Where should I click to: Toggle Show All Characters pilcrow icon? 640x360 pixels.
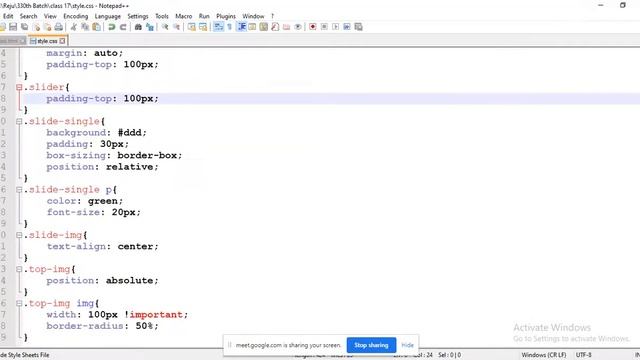click(x=229, y=27)
